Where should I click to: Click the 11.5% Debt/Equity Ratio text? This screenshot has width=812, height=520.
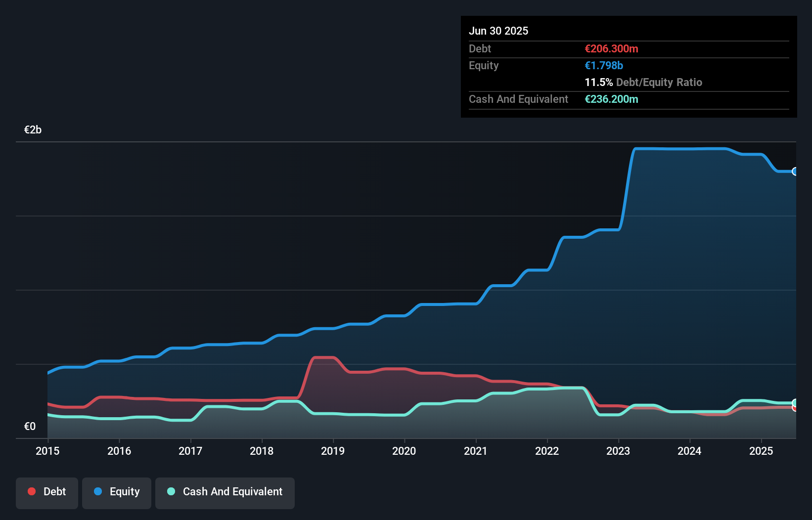click(x=643, y=82)
